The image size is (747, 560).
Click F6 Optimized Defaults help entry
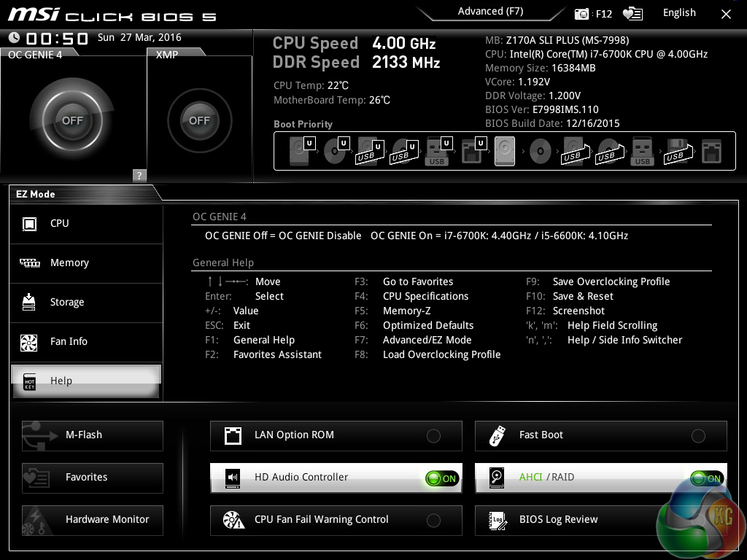tap(414, 326)
